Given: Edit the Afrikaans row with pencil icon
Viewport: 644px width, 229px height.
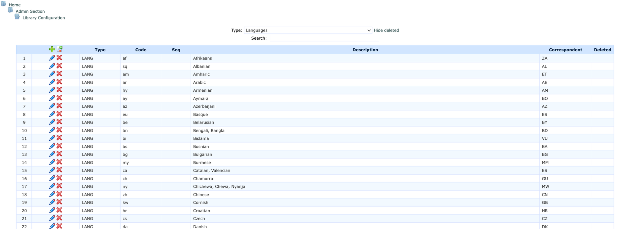Looking at the screenshot, I should 52,58.
